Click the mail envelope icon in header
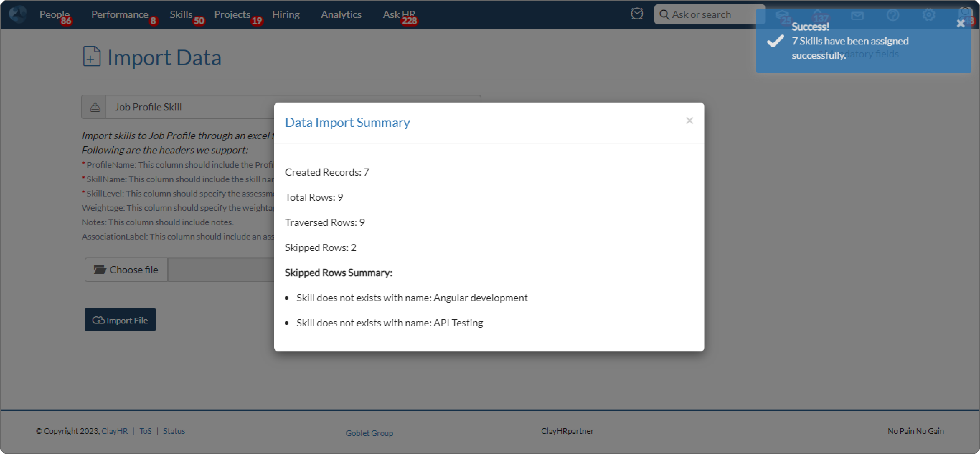Image resolution: width=980 pixels, height=454 pixels. point(857,15)
